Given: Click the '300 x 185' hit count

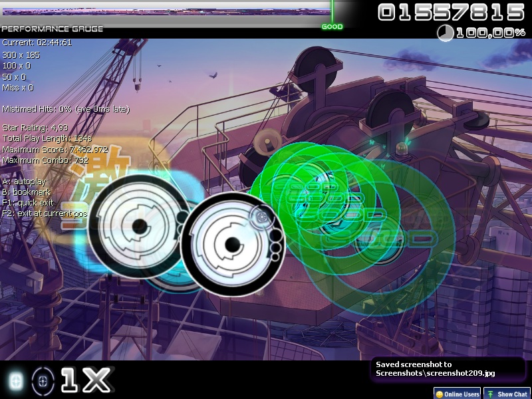Looking at the screenshot, I should click(21, 55).
